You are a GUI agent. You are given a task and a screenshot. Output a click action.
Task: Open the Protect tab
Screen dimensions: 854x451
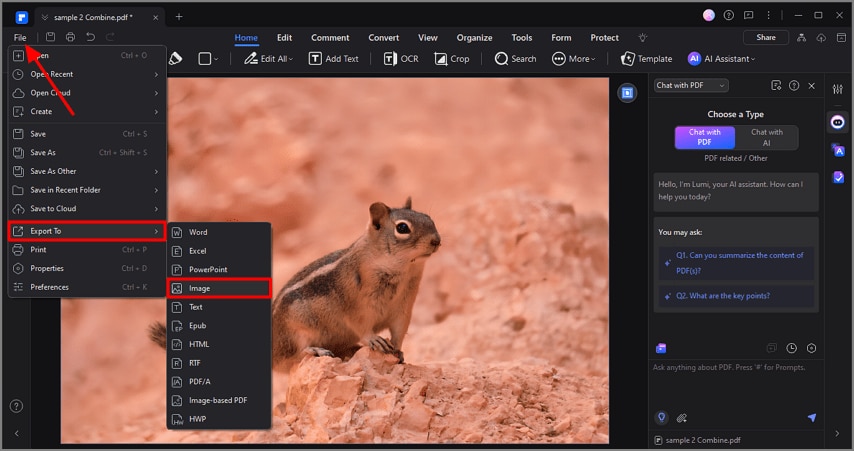(605, 38)
